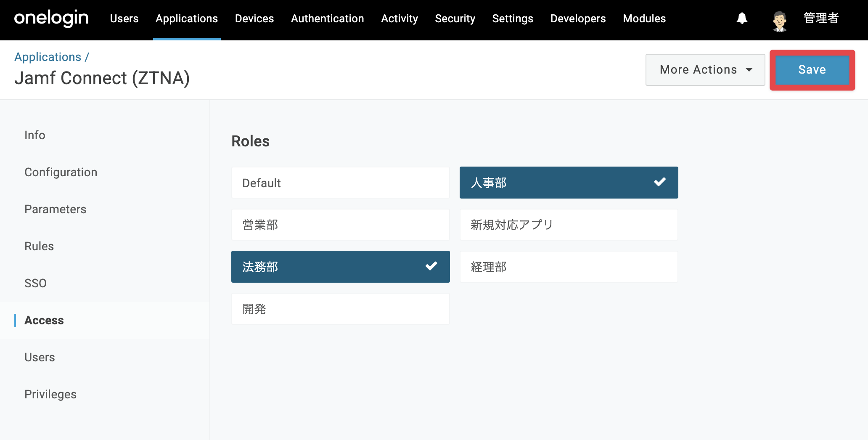Click the admin user avatar

tap(779, 21)
